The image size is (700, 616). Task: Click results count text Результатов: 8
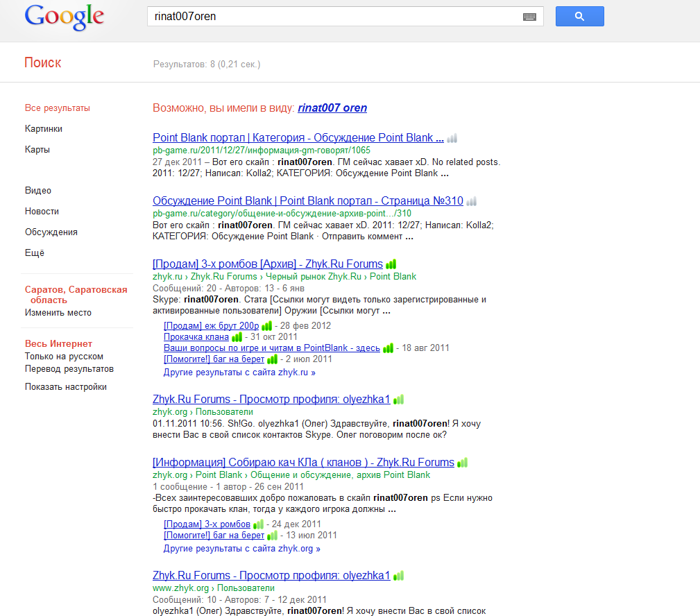click(207, 65)
